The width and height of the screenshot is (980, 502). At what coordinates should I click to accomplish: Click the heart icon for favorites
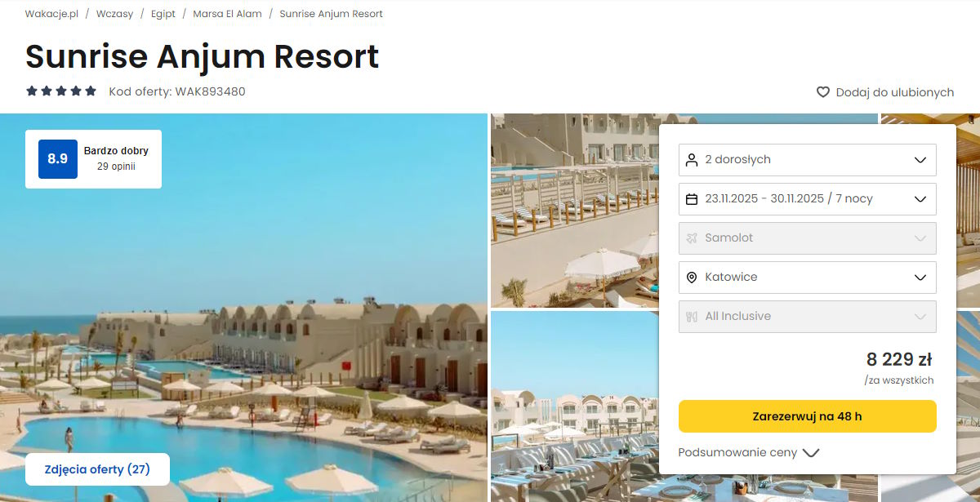pos(823,92)
